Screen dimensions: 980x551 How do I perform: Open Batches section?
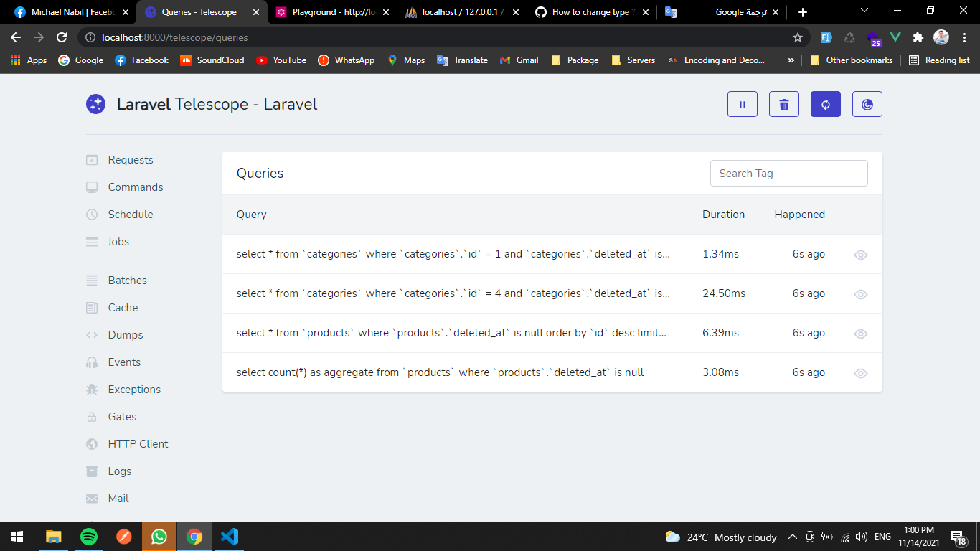pyautogui.click(x=127, y=281)
